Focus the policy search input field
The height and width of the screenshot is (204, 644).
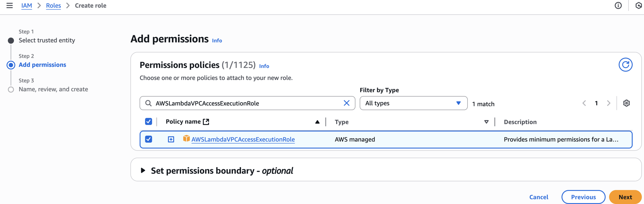247,103
